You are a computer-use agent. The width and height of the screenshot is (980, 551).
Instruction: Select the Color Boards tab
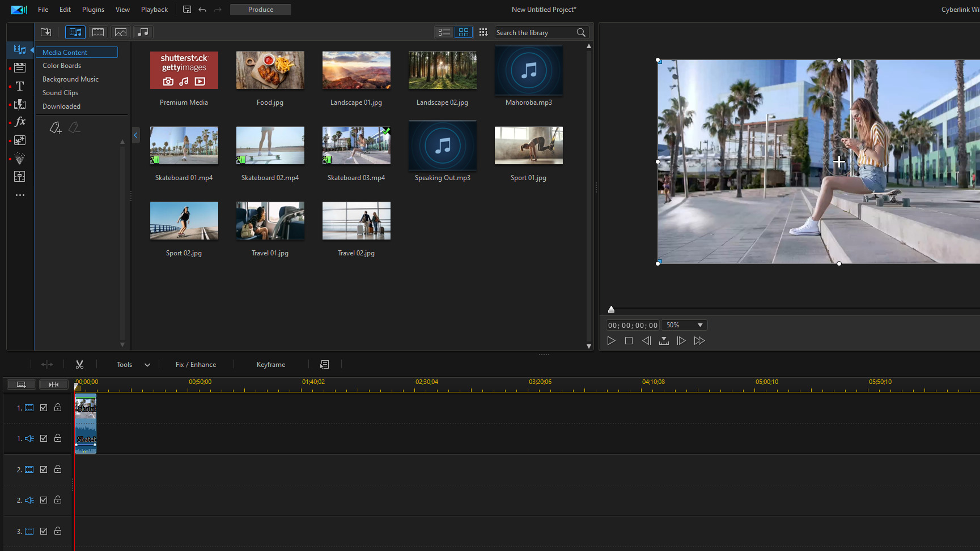(x=61, y=65)
